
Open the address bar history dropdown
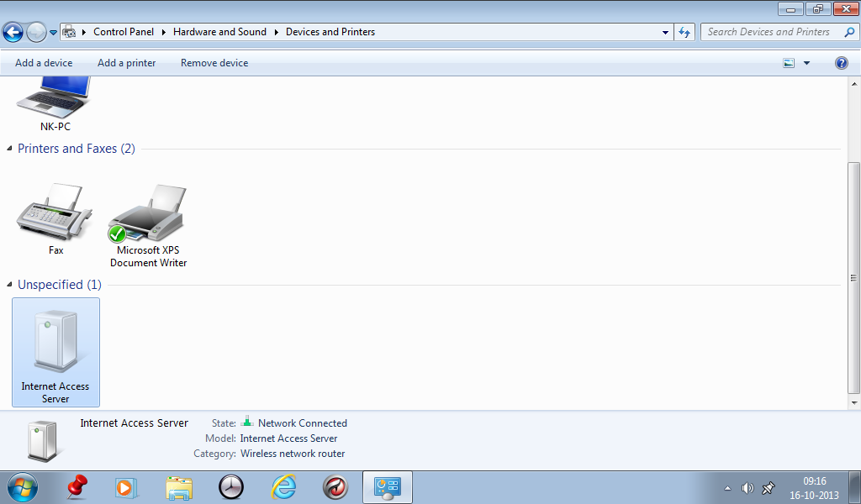point(666,33)
